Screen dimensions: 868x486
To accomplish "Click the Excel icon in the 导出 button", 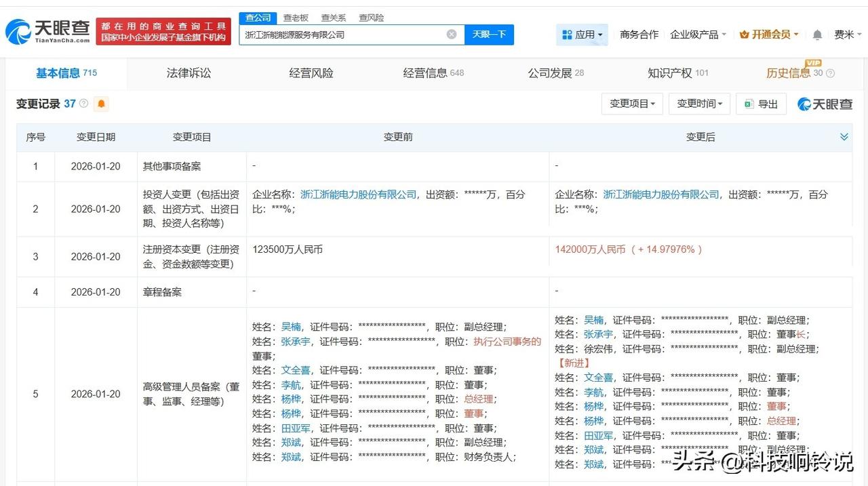I will [748, 104].
